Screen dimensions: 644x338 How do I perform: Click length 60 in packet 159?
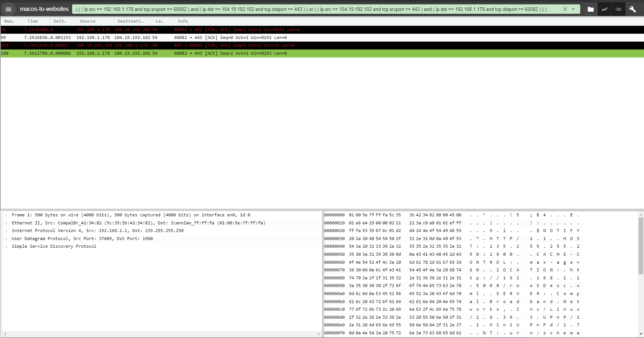click(155, 45)
